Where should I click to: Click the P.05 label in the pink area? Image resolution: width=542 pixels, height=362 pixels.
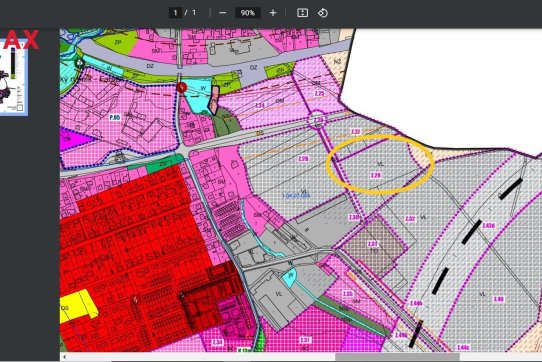pyautogui.click(x=115, y=118)
